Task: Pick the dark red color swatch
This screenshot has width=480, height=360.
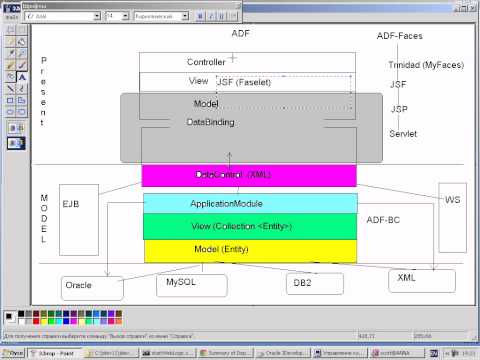Action: click(x=36, y=314)
